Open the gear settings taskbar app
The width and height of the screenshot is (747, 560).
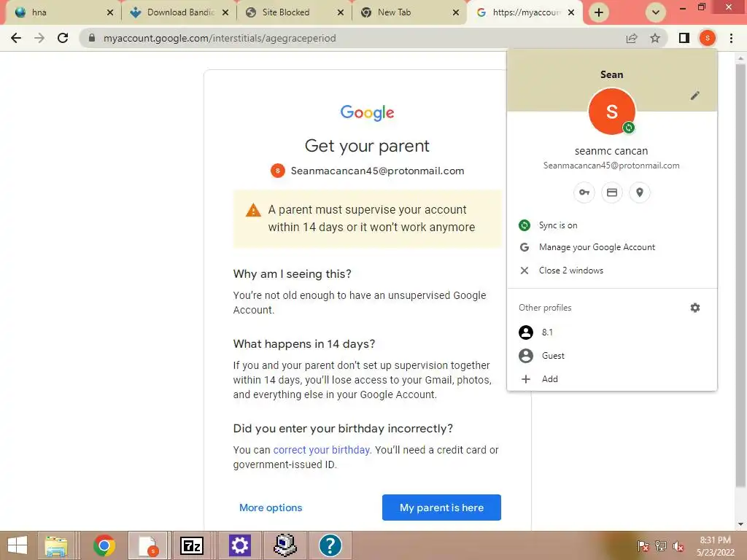pos(239,545)
